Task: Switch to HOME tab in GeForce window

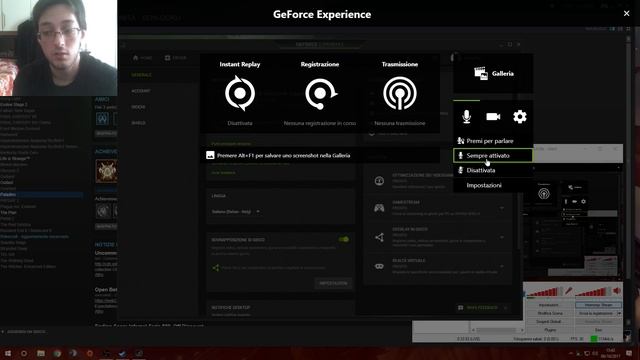Action: click(142, 58)
